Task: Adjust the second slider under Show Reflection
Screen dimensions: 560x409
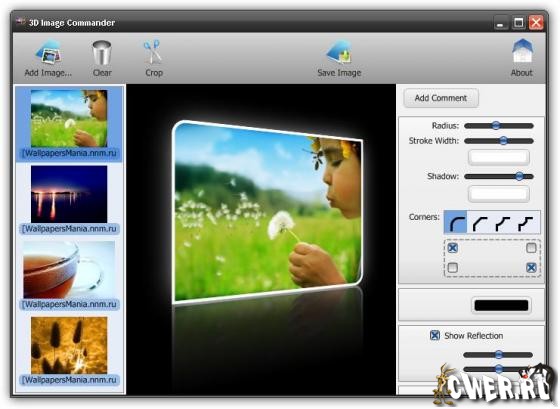Action: (498, 369)
